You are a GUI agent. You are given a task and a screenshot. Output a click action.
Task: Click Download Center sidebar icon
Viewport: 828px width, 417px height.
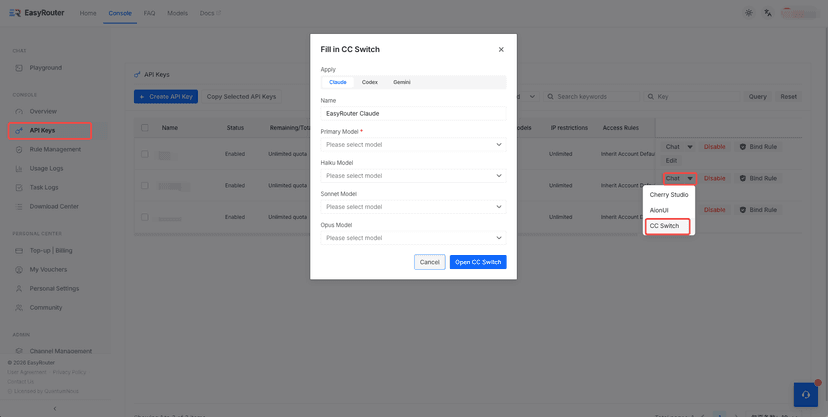click(x=19, y=206)
